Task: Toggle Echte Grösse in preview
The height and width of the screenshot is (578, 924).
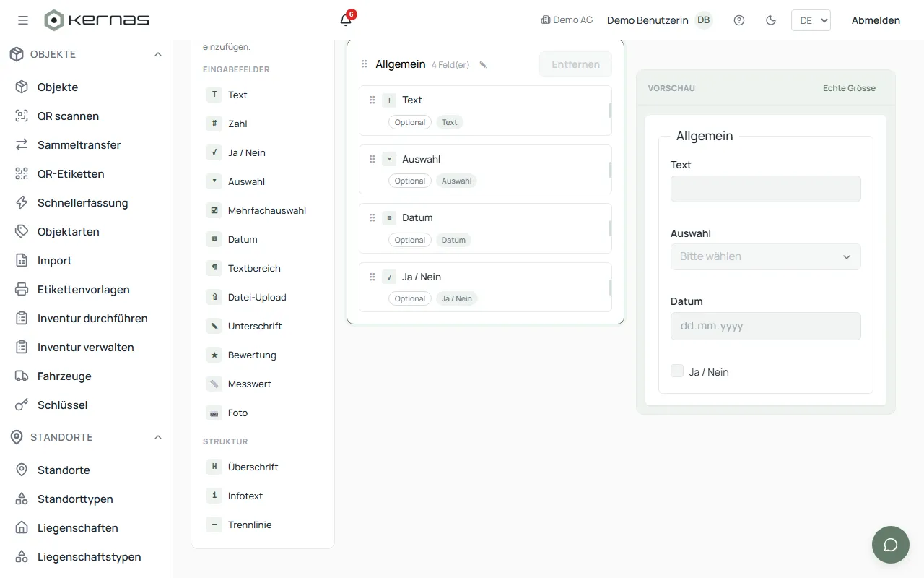Action: (x=849, y=88)
